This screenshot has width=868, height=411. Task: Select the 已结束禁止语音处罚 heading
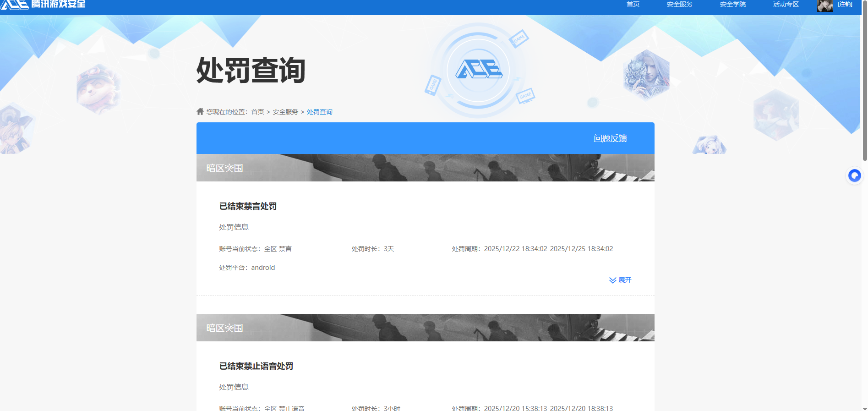pyautogui.click(x=256, y=366)
